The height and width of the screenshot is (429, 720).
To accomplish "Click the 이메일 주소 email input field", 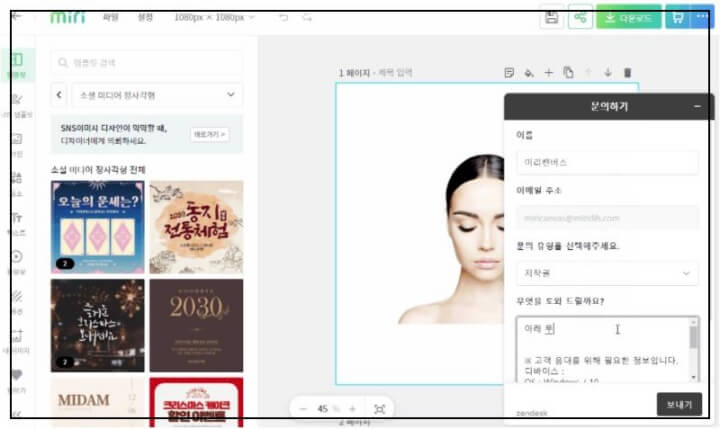I will 608,218.
